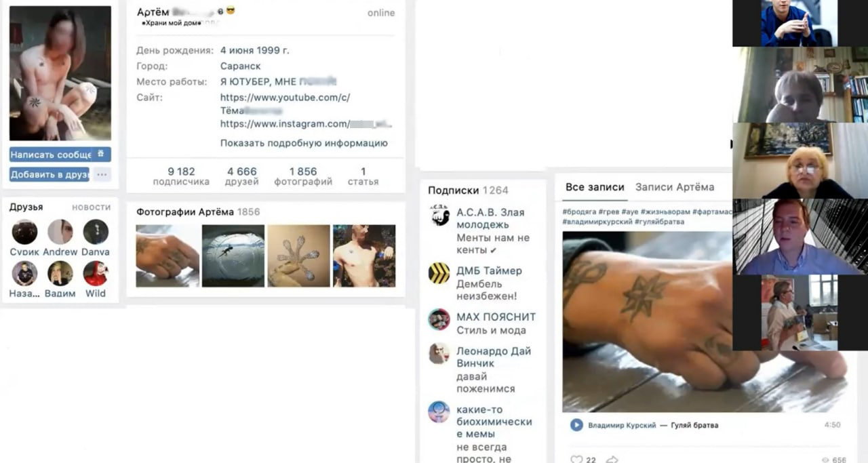
Task: Click the Добавить в друзья button
Action: (x=50, y=174)
